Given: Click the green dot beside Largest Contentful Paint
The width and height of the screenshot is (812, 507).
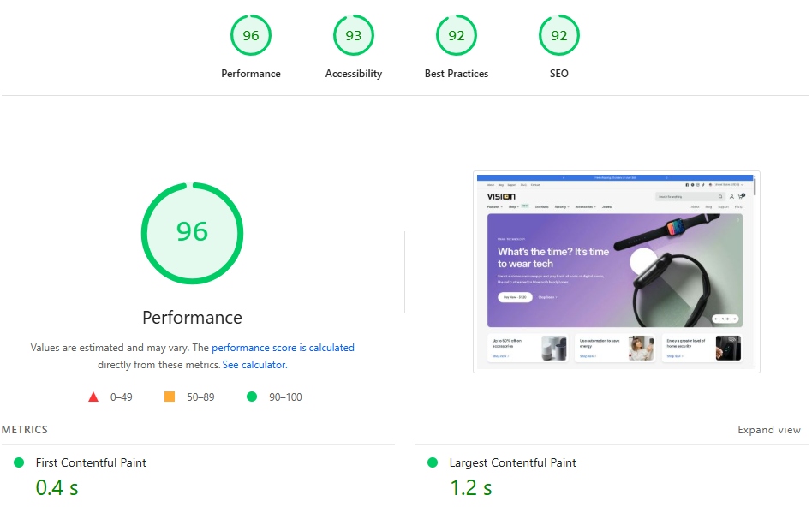Looking at the screenshot, I should tap(433, 462).
